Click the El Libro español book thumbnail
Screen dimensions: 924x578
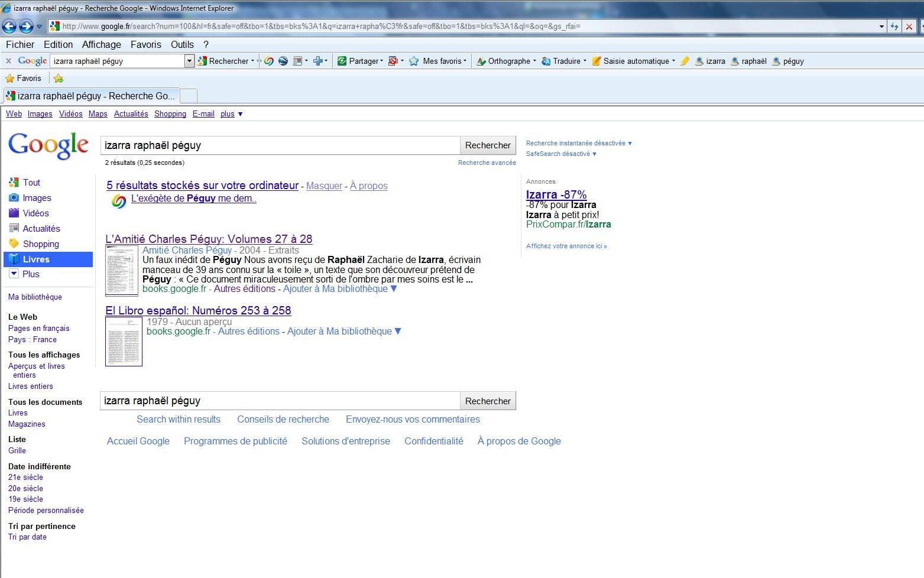point(124,342)
